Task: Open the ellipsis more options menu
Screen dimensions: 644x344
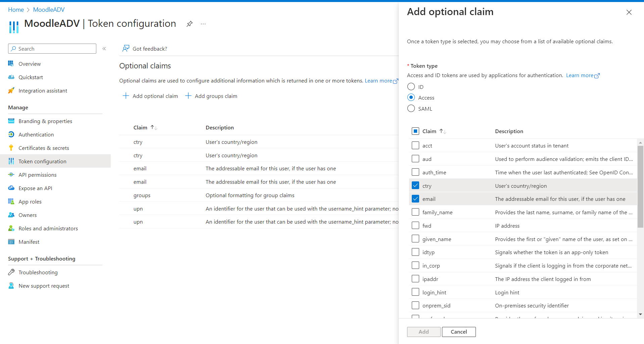Action: (203, 24)
